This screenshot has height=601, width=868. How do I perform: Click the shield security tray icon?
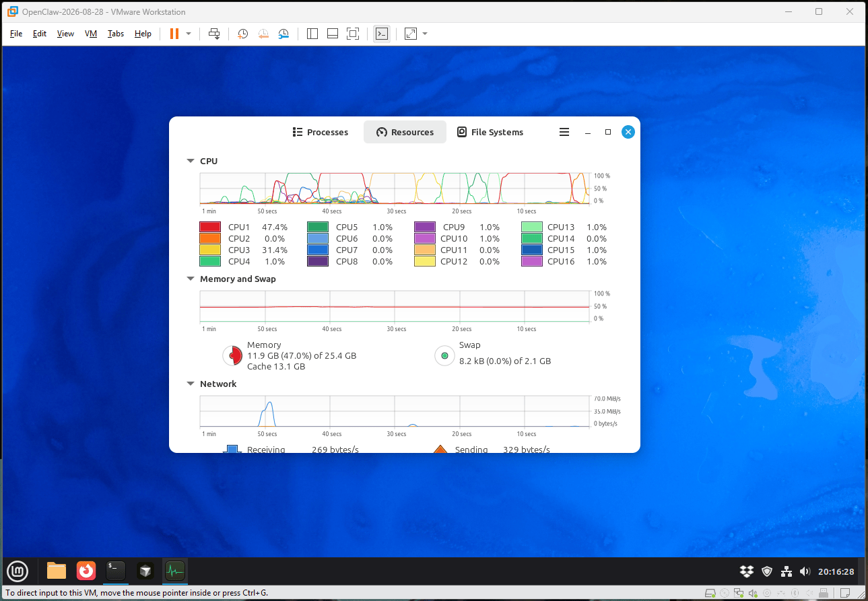tap(767, 571)
